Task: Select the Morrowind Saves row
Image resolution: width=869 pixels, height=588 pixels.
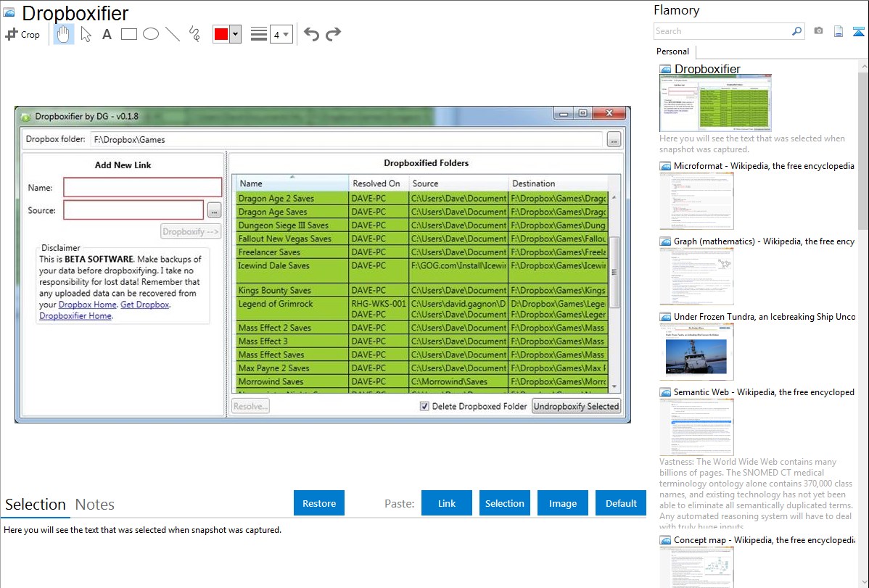Action: point(421,382)
